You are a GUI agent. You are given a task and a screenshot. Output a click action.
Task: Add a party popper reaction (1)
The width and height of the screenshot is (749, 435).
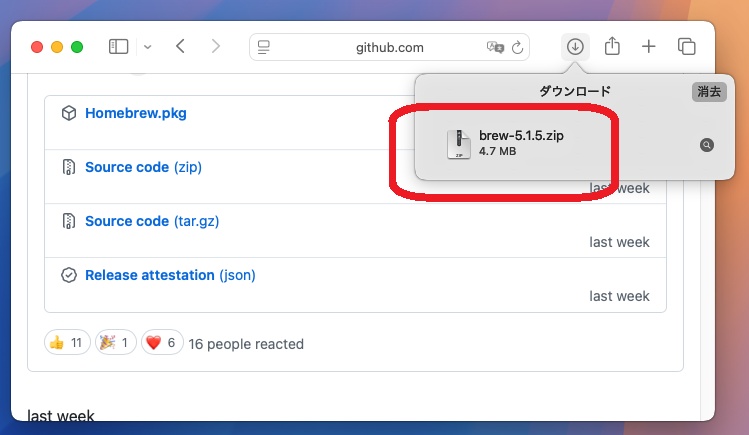pyautogui.click(x=116, y=342)
